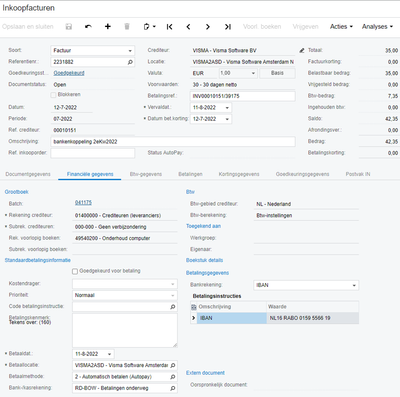Open the Acties menu
Screen dimensions: 400x397
pos(341,27)
